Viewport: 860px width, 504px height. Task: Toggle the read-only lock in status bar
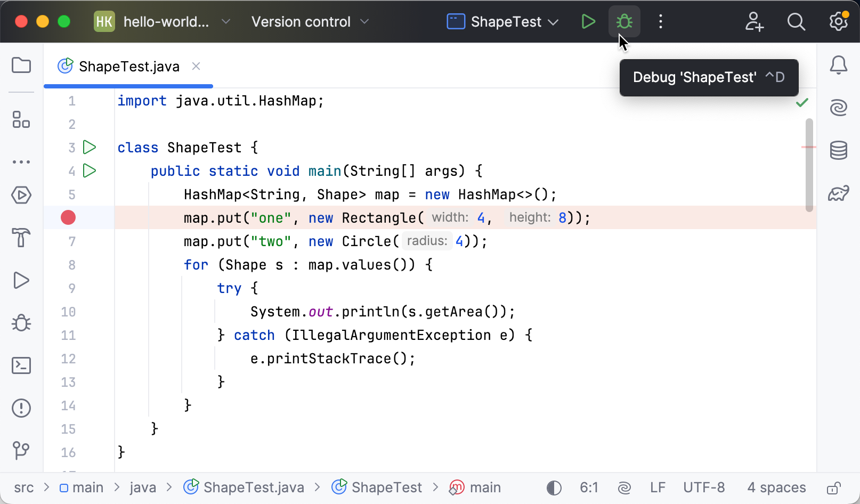point(833,488)
